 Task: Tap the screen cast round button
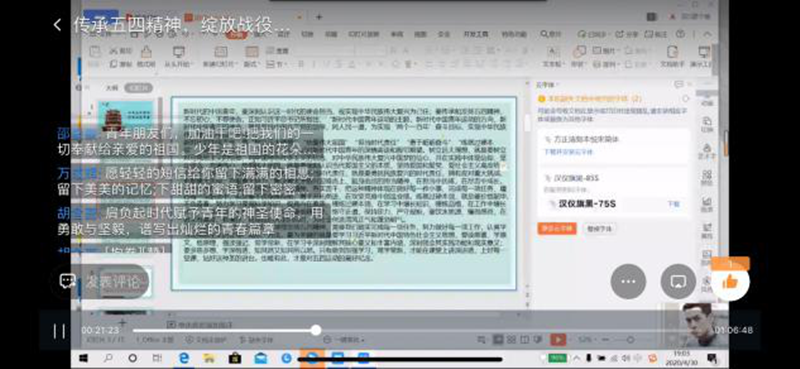pyautogui.click(x=678, y=281)
